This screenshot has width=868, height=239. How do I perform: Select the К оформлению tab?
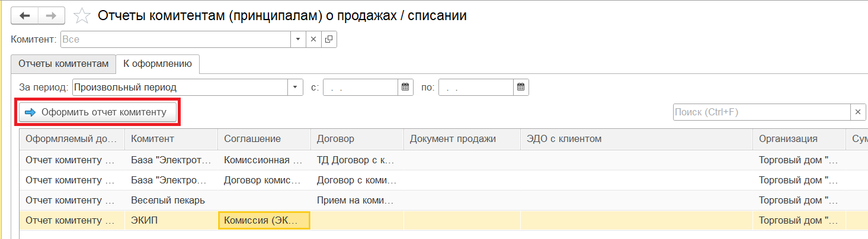pyautogui.click(x=158, y=64)
